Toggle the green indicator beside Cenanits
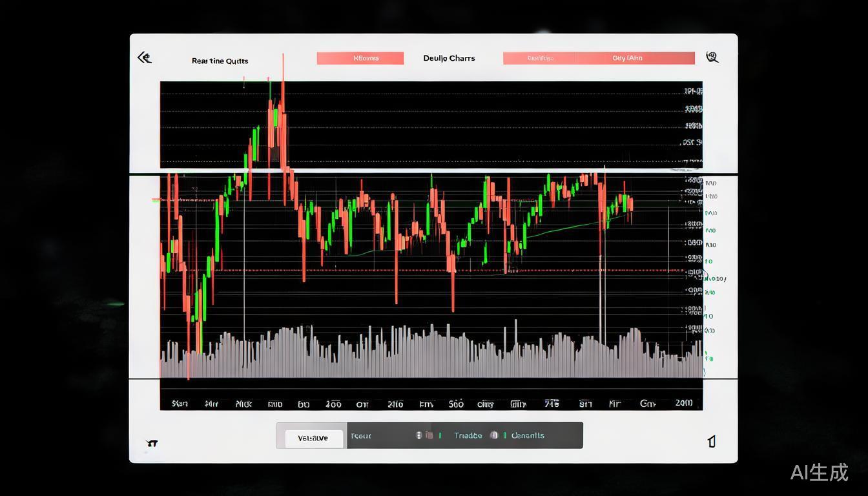 pos(504,435)
